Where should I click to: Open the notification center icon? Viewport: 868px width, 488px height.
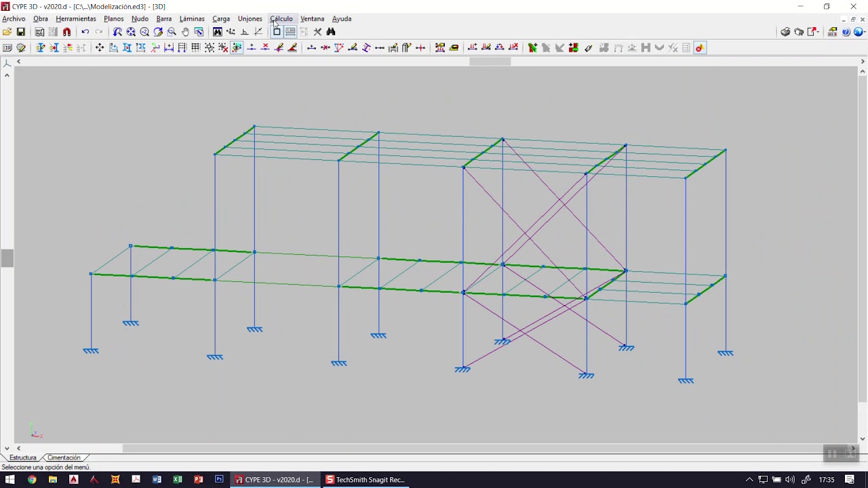(850, 479)
